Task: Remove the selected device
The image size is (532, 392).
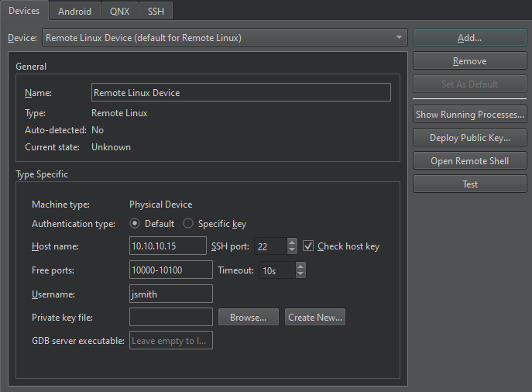Action: pyautogui.click(x=469, y=61)
